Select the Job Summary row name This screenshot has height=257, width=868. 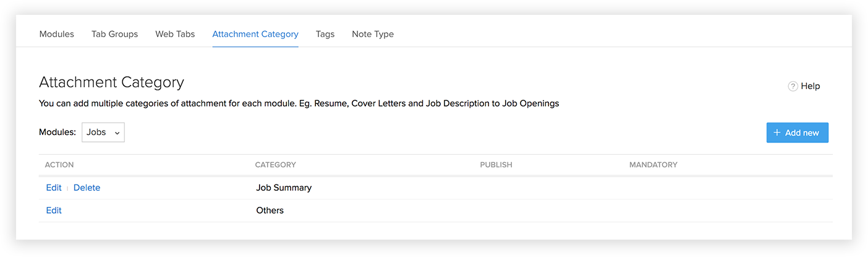coord(284,188)
